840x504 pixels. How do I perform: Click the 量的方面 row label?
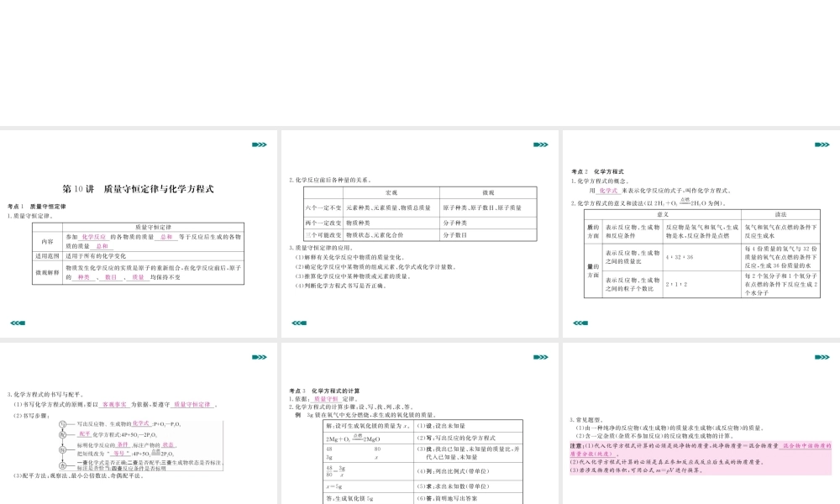coord(593,270)
